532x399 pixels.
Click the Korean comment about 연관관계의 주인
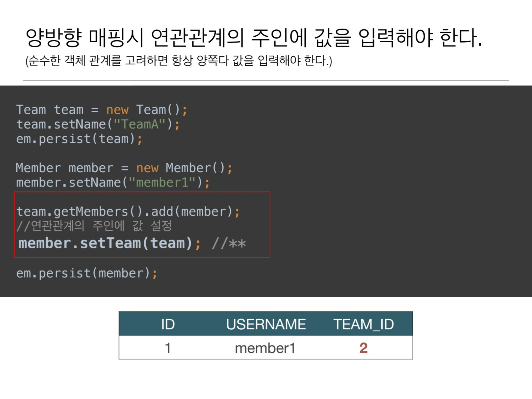(94, 226)
